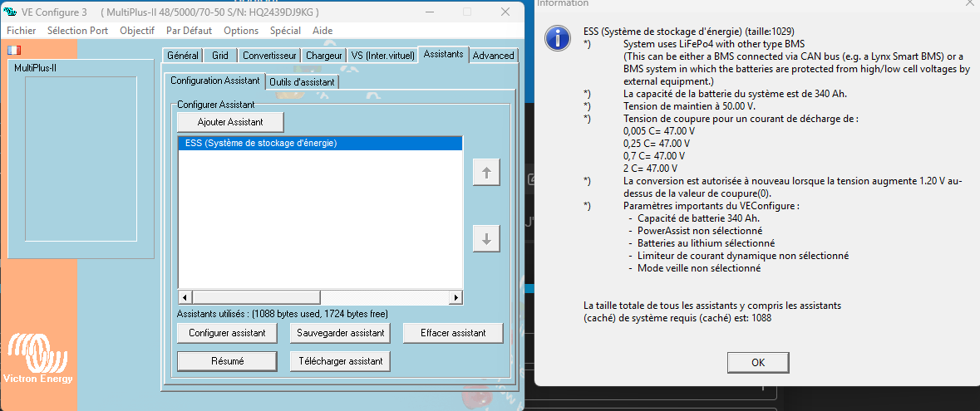Screen dimensions: 980x411
Task: Switch to the Chargeur tab
Action: coord(323,56)
